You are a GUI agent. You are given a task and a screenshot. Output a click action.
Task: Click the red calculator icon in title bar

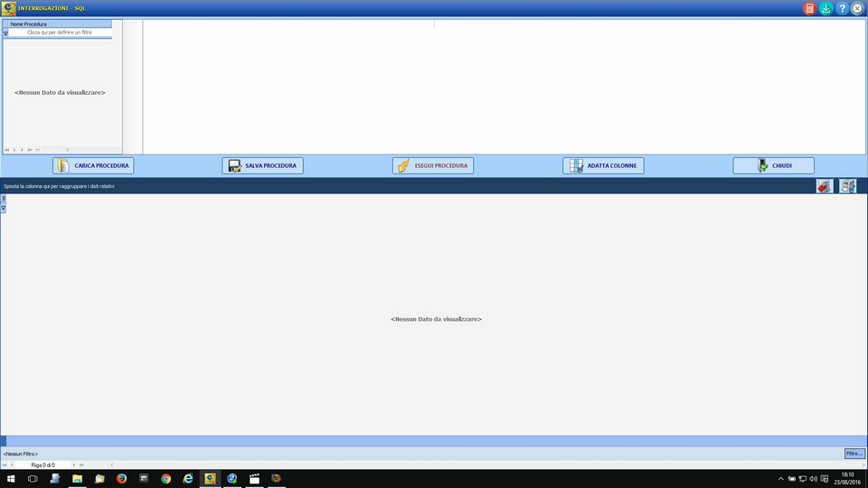(809, 8)
